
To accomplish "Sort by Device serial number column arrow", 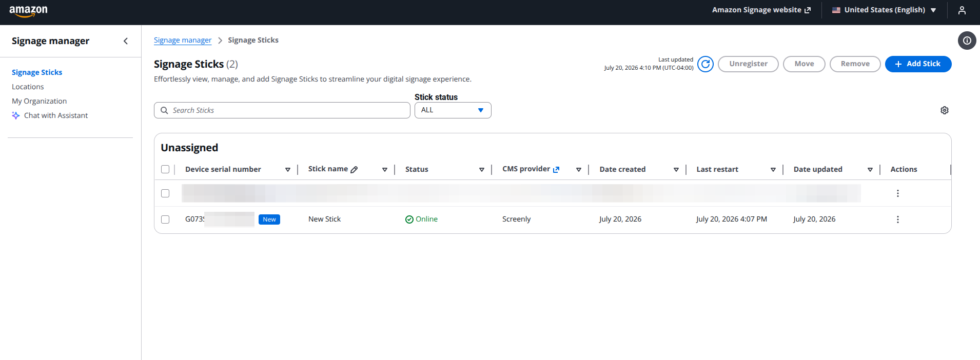I will coord(288,170).
